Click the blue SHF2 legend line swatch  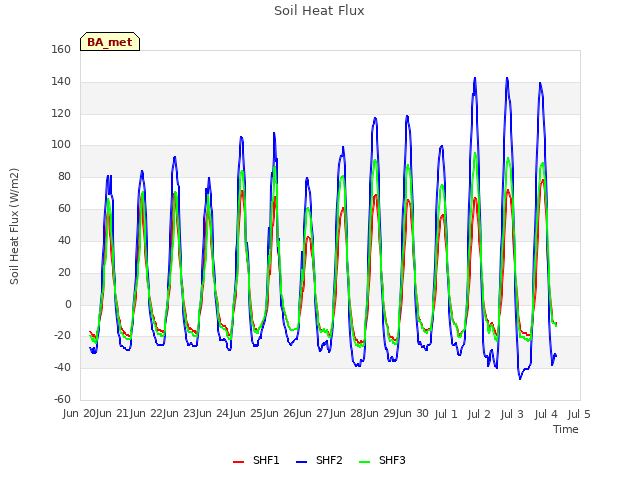[x=301, y=462]
